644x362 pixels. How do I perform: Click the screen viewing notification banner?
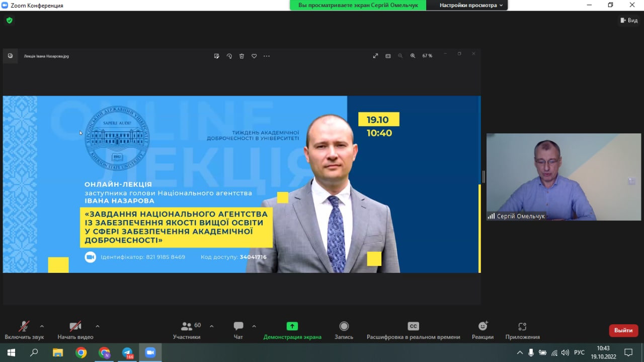click(358, 5)
